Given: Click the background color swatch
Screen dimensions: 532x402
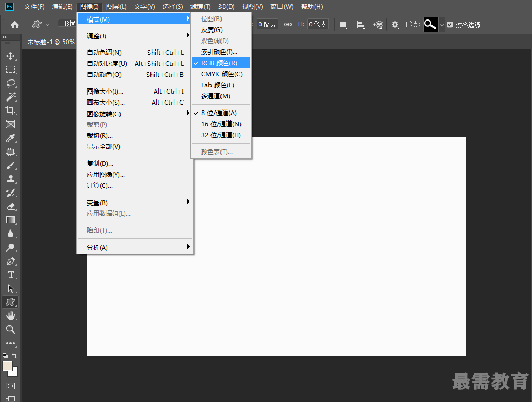Looking at the screenshot, I should (x=14, y=373).
